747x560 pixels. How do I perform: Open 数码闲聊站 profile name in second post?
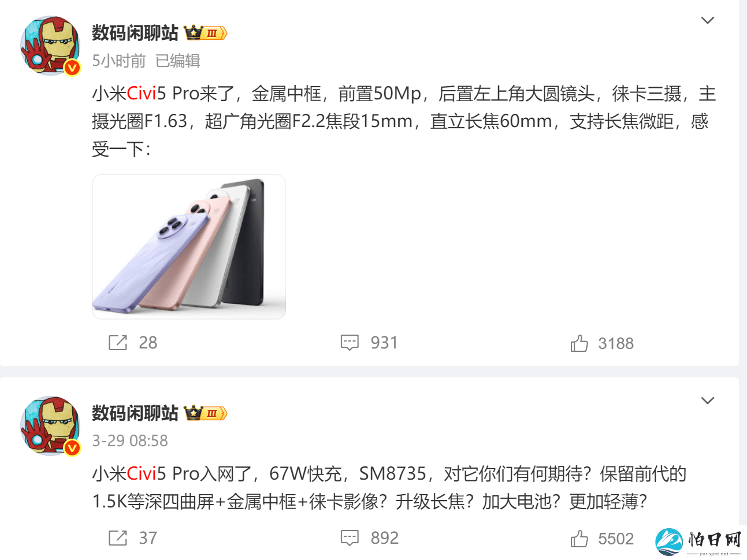point(135,413)
